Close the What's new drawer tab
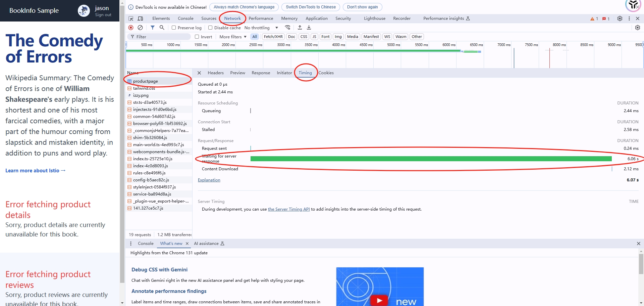The image size is (644, 306). (x=187, y=244)
